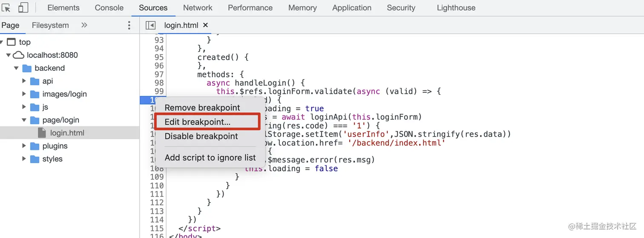Viewport: 644px width, 238px height.
Task: Switch to the Filesystem navigator tab
Action: pos(50,25)
